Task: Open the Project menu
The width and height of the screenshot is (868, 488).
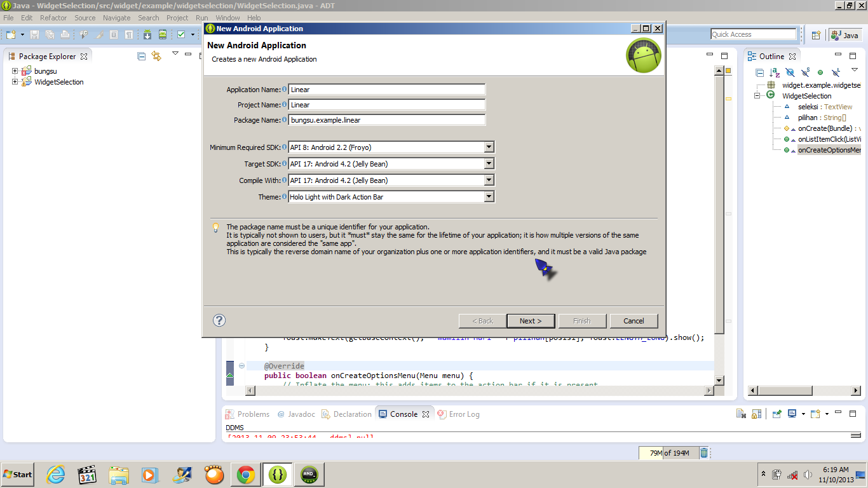Action: (177, 18)
